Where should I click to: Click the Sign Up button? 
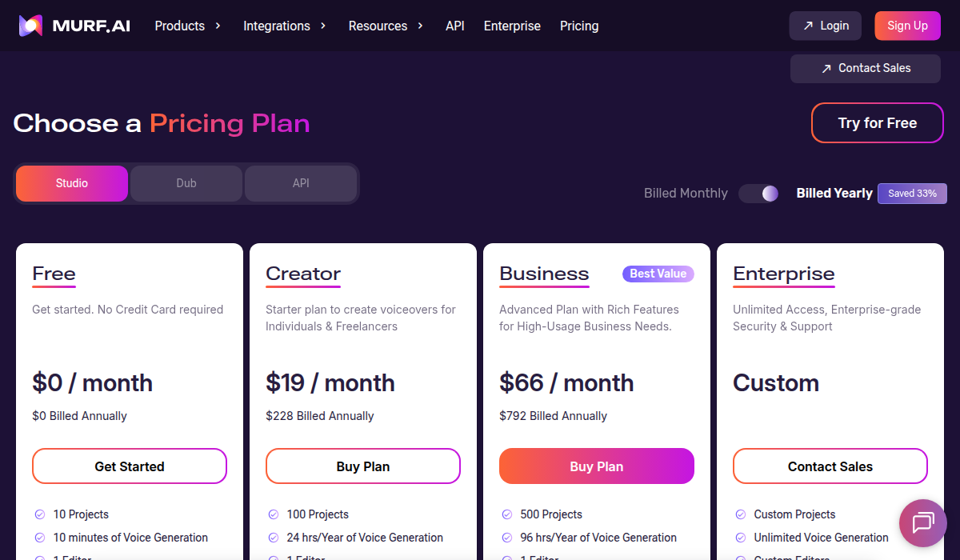(907, 25)
